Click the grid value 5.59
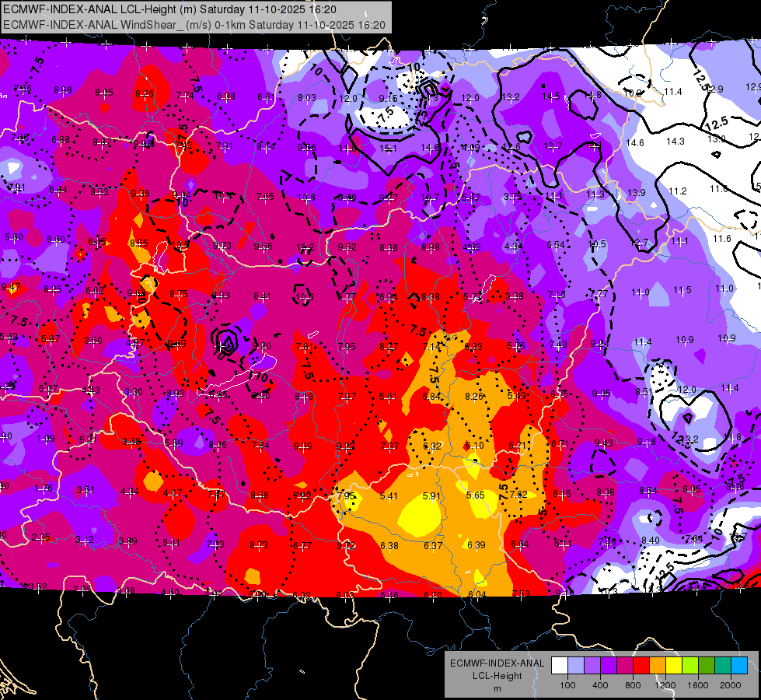The width and height of the screenshot is (761, 700). tap(174, 443)
